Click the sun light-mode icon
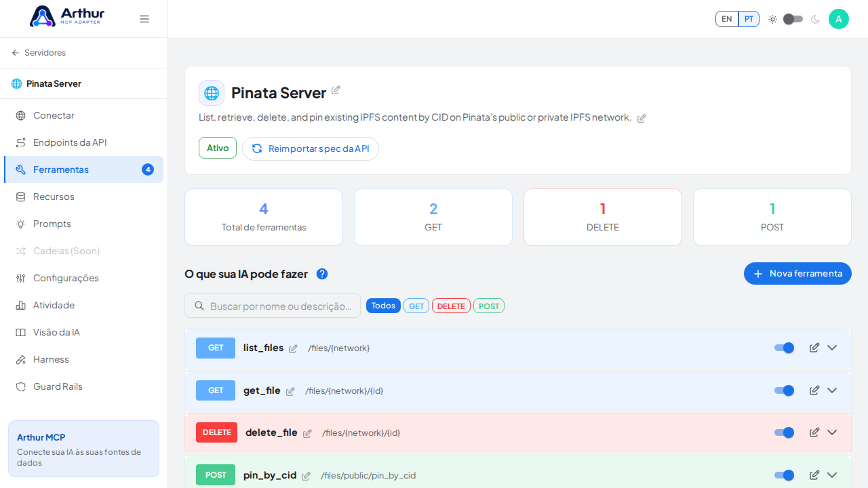This screenshot has width=868, height=488. pos(772,19)
